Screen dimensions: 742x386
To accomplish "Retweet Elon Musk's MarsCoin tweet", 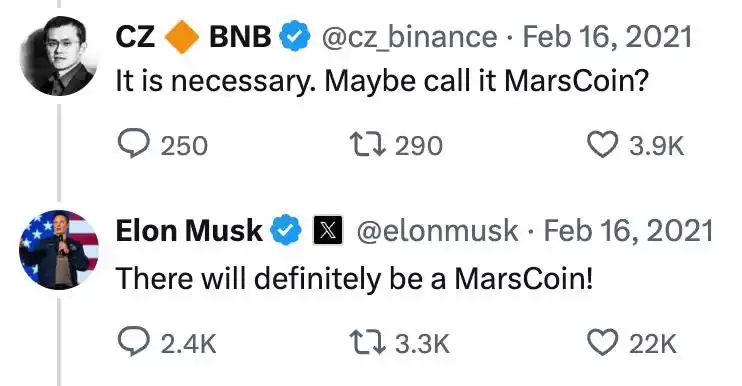I will coord(367,343).
